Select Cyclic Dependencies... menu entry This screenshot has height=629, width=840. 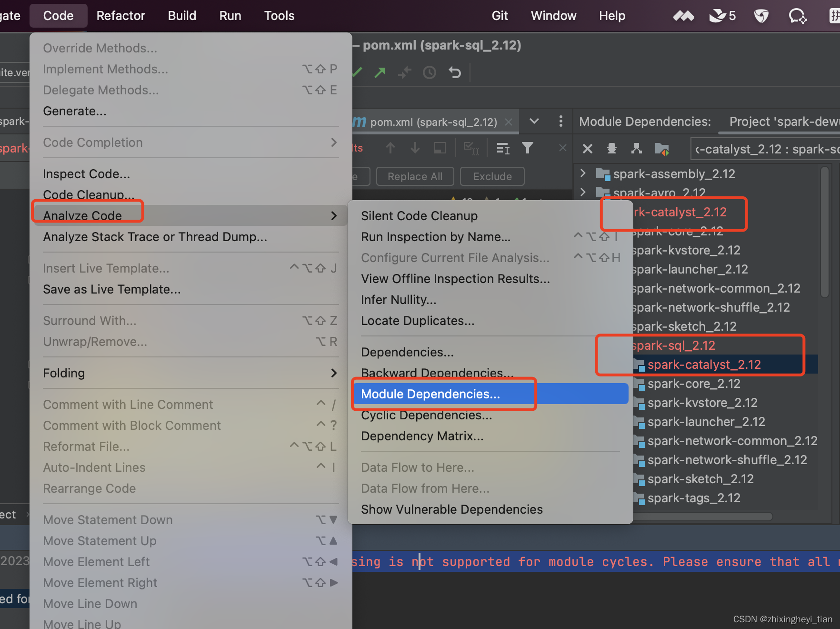(x=490, y=415)
